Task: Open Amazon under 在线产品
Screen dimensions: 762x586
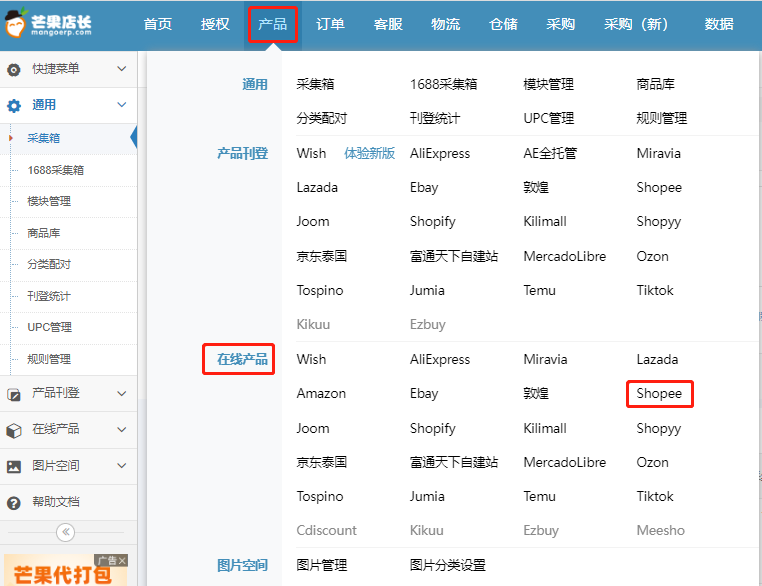Action: point(321,394)
